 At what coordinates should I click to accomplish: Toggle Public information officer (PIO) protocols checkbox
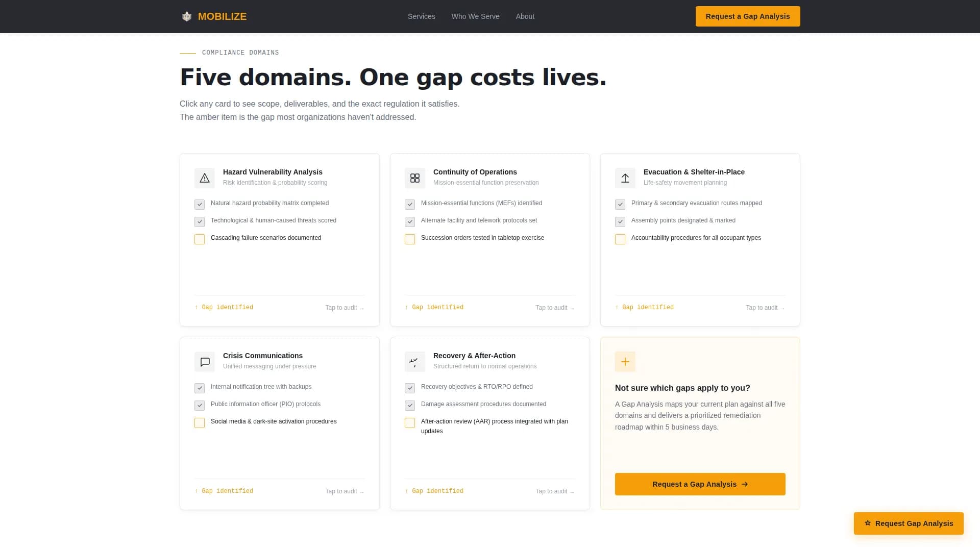point(200,405)
